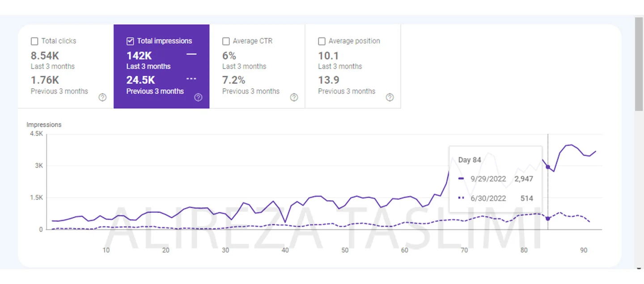Open help icon in Total clicks card
The width and height of the screenshot is (644, 284).
point(102,97)
